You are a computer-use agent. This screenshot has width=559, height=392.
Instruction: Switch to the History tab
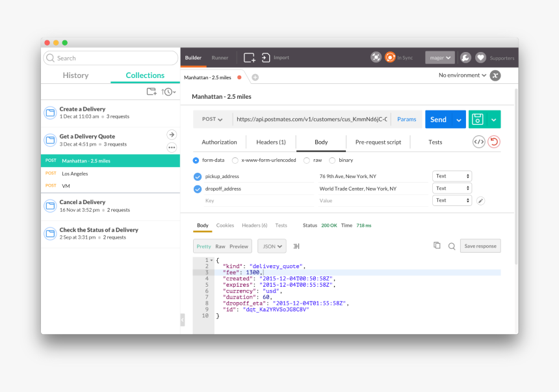pyautogui.click(x=75, y=75)
